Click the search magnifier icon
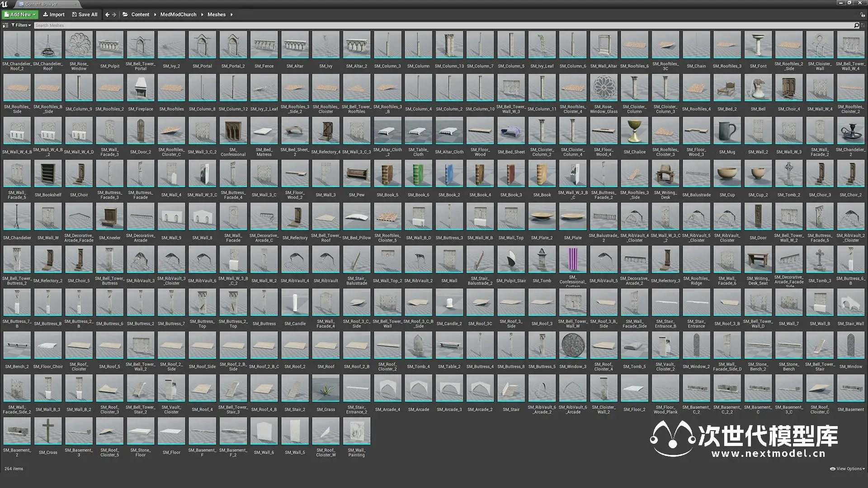 pyautogui.click(x=856, y=25)
